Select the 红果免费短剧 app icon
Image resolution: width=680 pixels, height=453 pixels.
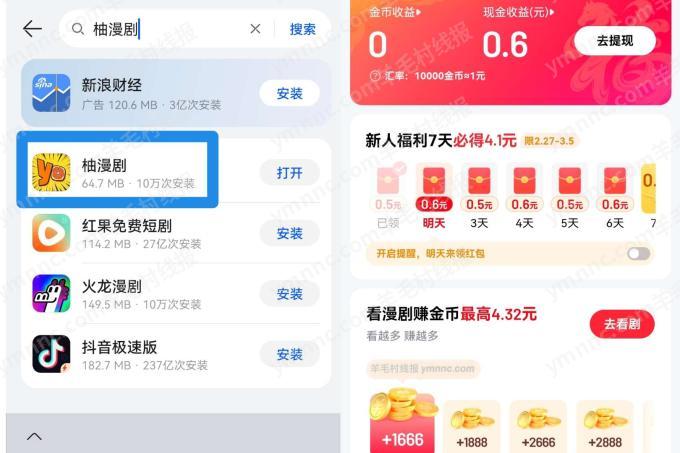51,233
